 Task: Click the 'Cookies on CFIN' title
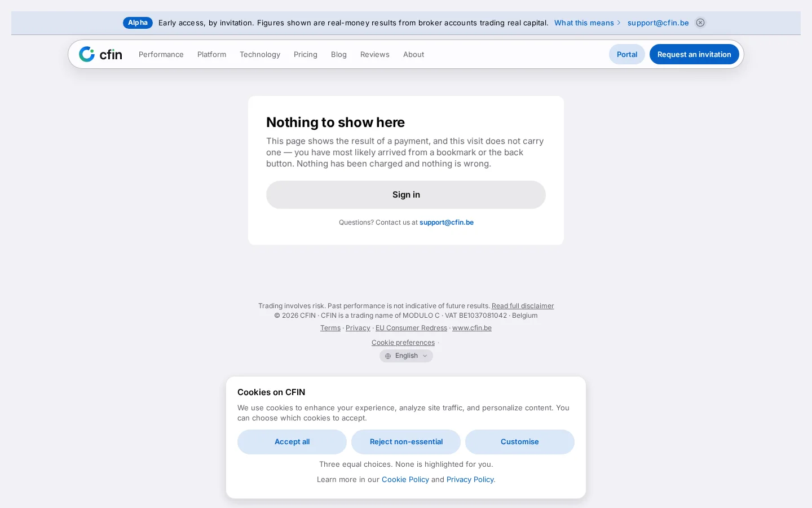[271, 392]
